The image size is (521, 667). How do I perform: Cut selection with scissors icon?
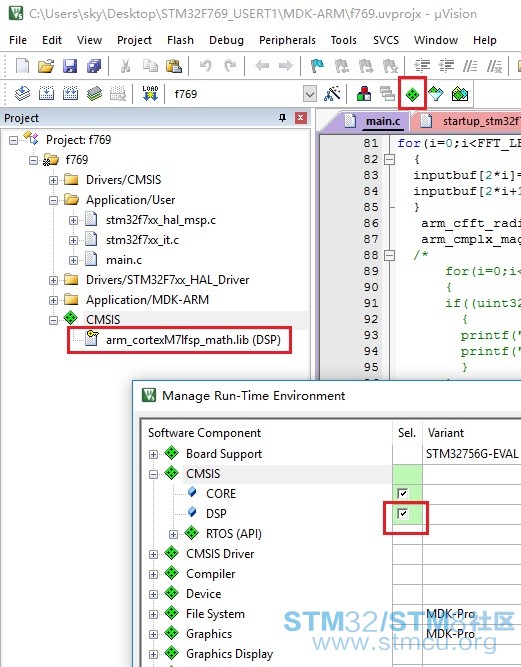(x=125, y=66)
